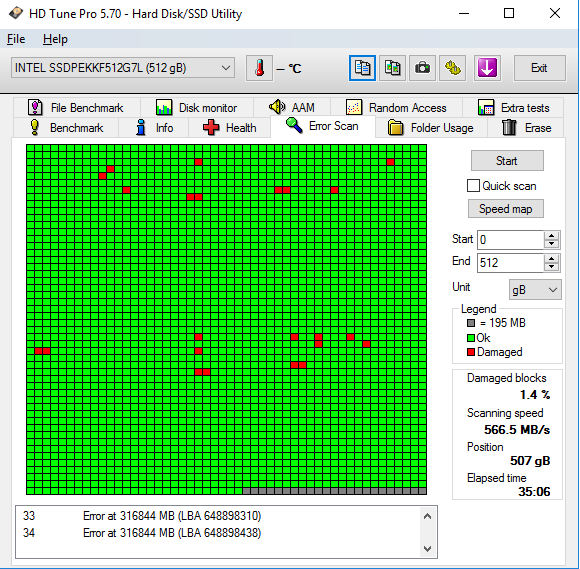Viewport: 580px width, 569px height.
Task: Open the drive selection dropdown
Action: pos(226,68)
